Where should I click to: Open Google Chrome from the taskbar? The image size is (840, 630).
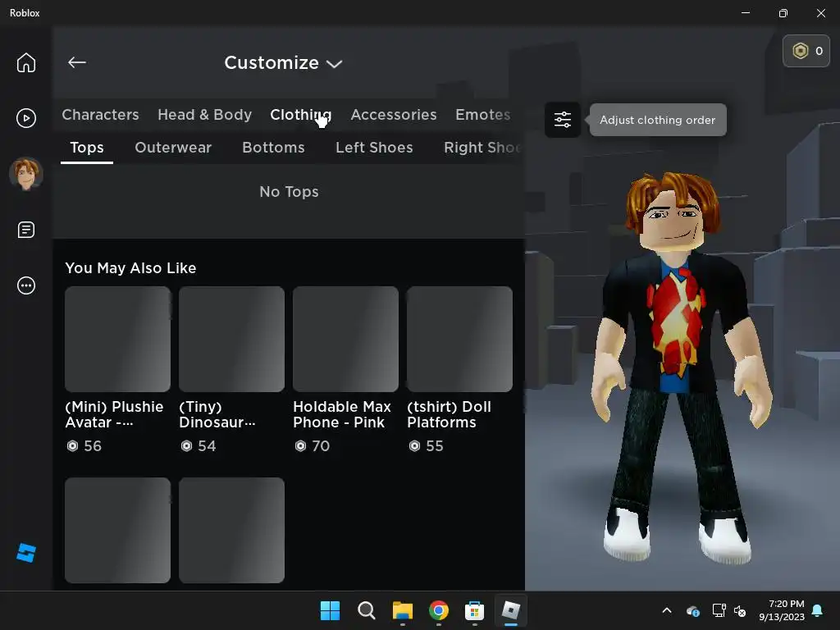pos(439,610)
